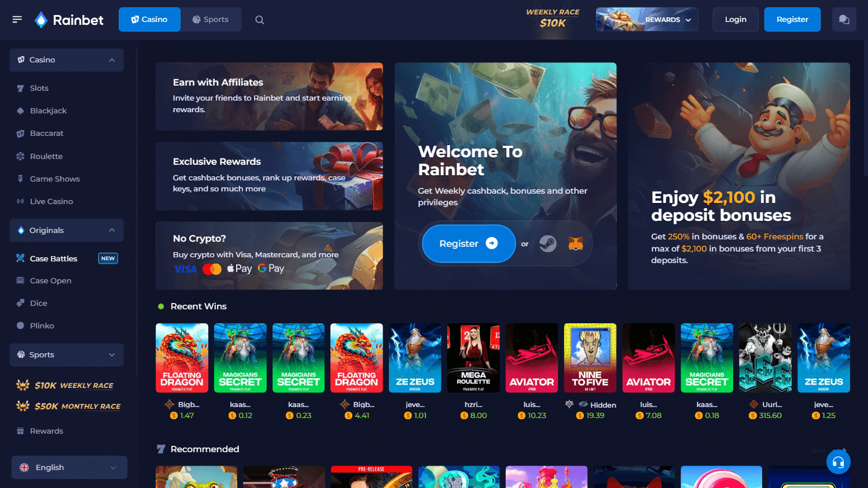Click the Mastercard payment logo
Image resolution: width=868 pixels, height=488 pixels.
[x=212, y=269]
